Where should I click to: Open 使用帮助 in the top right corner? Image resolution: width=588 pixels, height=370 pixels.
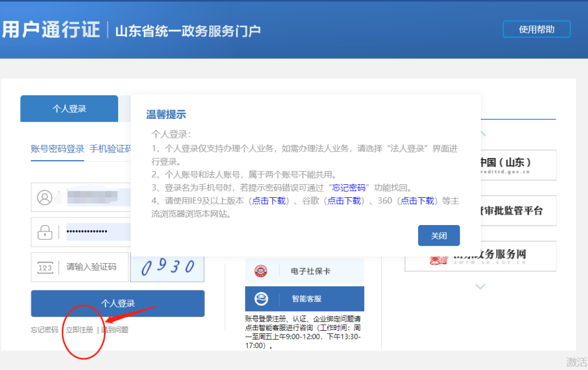pos(536,29)
